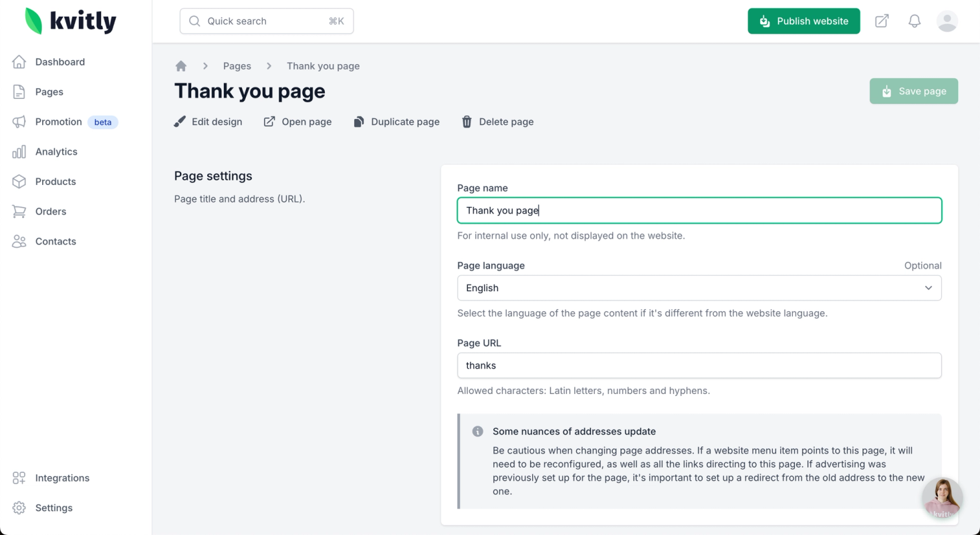980x535 pixels.
Task: Navigate to Analytics in sidebar
Action: click(x=56, y=152)
